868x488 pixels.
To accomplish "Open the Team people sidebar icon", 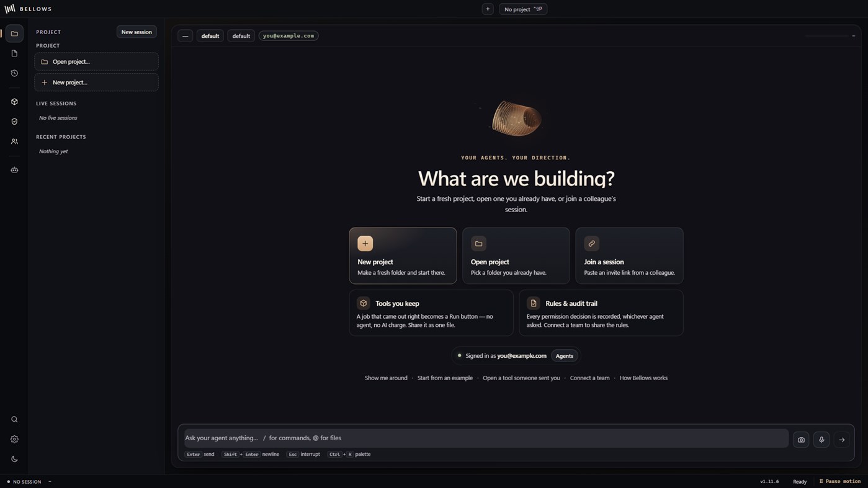I will (14, 141).
